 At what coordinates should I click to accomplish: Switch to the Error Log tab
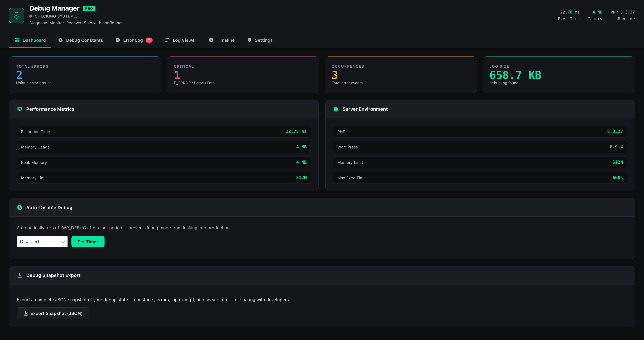[x=134, y=40]
